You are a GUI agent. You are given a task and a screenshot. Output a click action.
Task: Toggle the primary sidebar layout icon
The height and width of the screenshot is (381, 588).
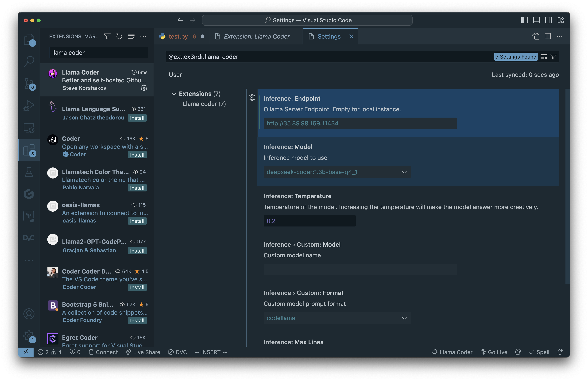(x=524, y=20)
